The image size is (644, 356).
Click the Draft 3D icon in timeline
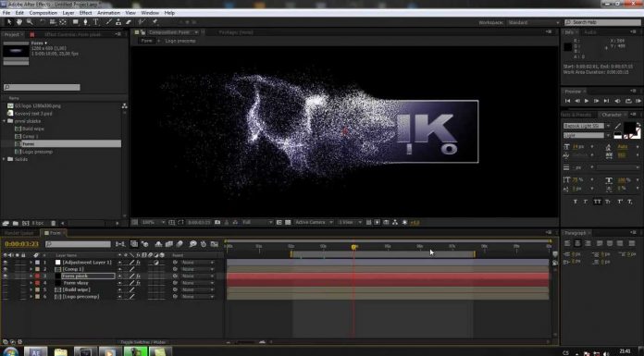click(144, 244)
